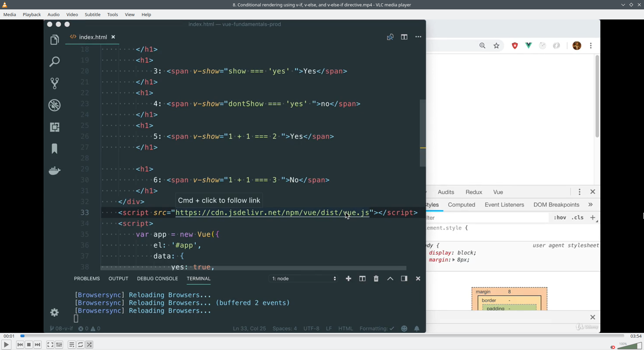This screenshot has width=644, height=350.
Task: Open the Docker whale icon in sidebar
Action: click(x=54, y=170)
